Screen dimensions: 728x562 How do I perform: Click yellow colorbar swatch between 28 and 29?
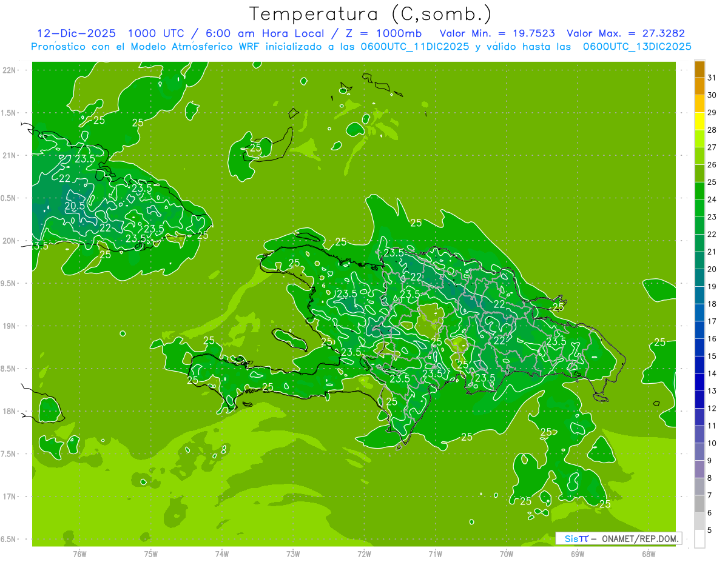tap(699, 121)
